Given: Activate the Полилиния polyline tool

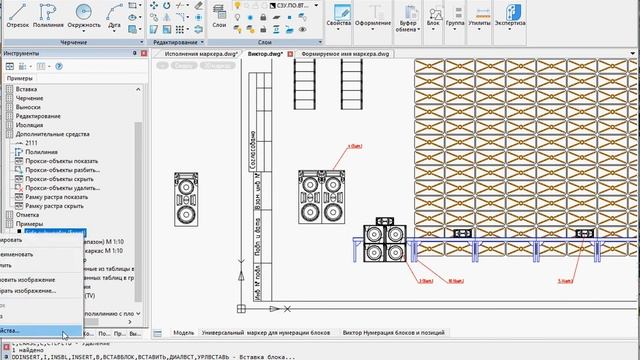Looking at the screenshot, I should [48, 16].
